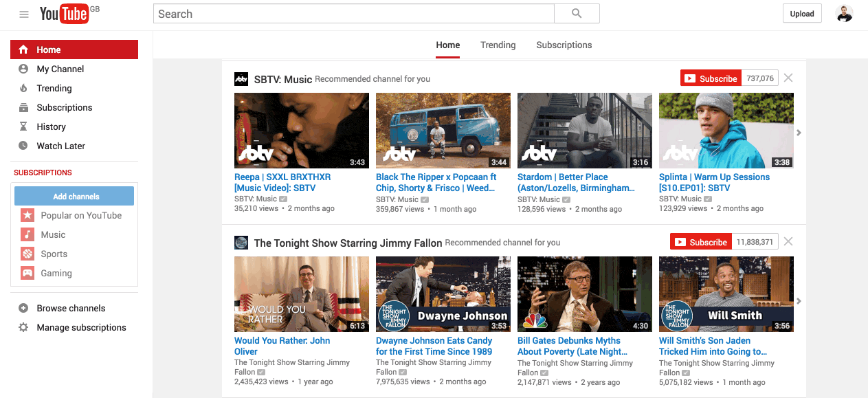The image size is (868, 398).
Task: Click the Subscriptions stack icon in sidebar
Action: coord(23,107)
